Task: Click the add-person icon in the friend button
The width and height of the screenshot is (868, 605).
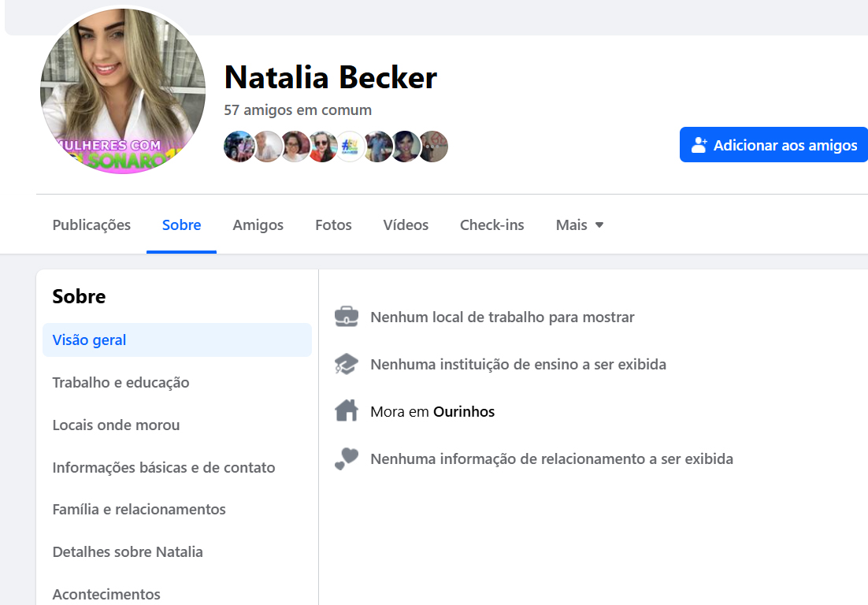Action: click(x=699, y=145)
